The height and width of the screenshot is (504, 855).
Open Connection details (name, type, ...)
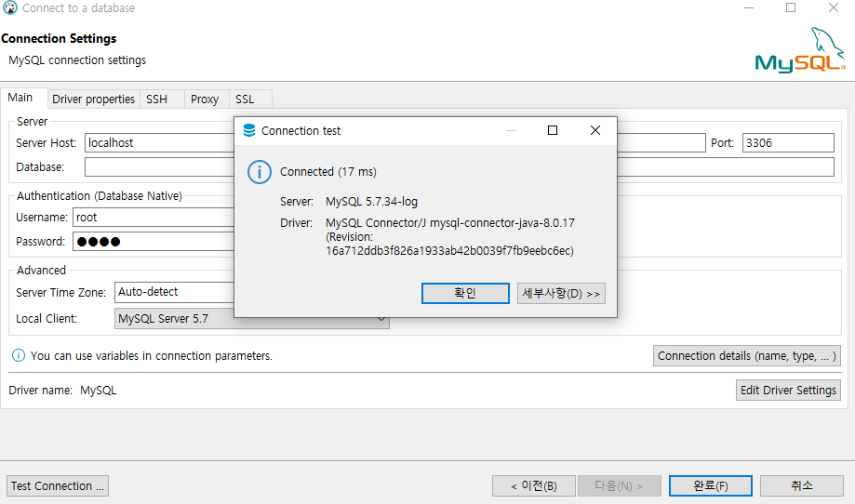pos(746,356)
